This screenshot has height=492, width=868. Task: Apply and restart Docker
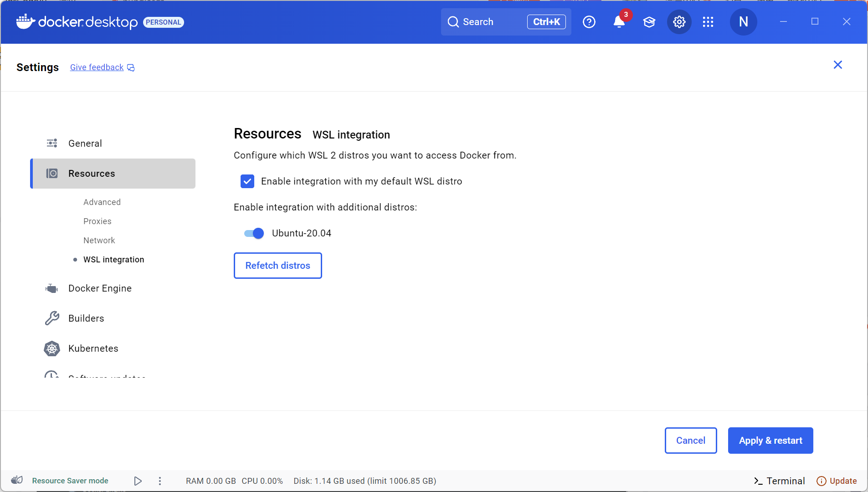770,441
